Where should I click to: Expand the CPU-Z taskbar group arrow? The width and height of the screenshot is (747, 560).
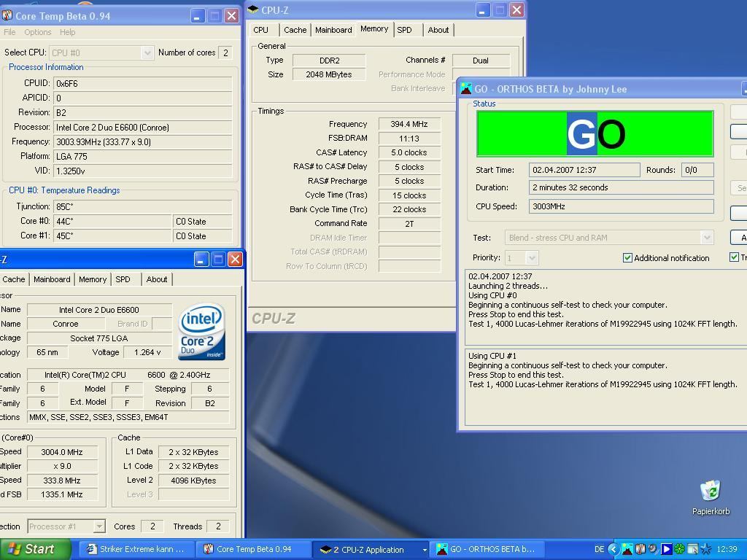coord(425,550)
